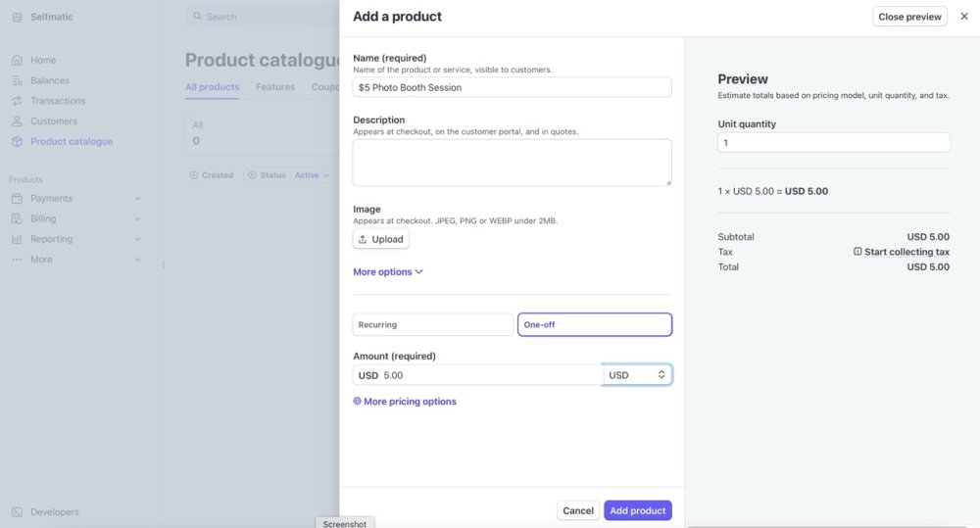This screenshot has height=528, width=980.
Task: Select the One-off pricing option
Action: tap(595, 324)
